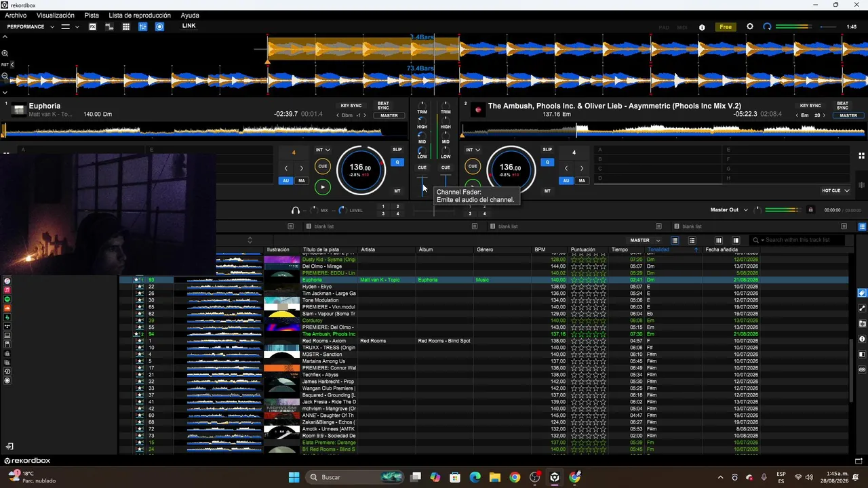This screenshot has width=868, height=488.
Task: Toggle column display icon in browser
Action: click(719, 240)
